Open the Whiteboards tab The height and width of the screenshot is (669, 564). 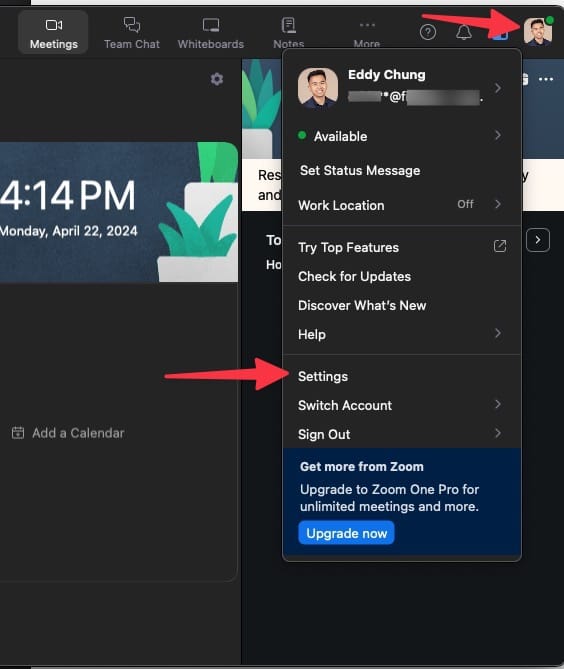coord(211,32)
